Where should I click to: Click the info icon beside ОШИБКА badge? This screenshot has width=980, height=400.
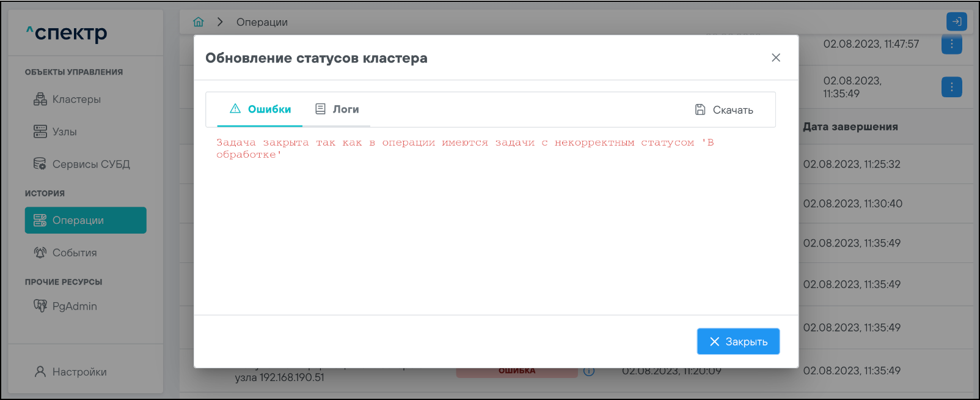[x=589, y=371]
